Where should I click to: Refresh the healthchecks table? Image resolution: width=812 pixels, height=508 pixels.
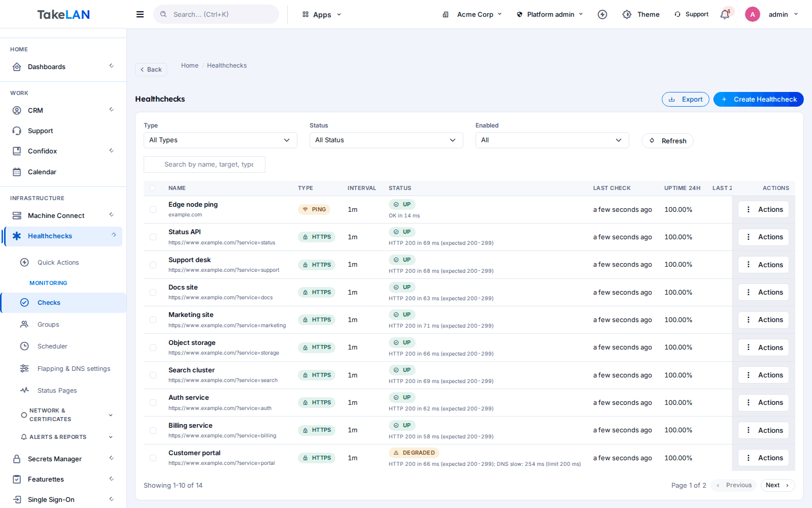tap(667, 141)
